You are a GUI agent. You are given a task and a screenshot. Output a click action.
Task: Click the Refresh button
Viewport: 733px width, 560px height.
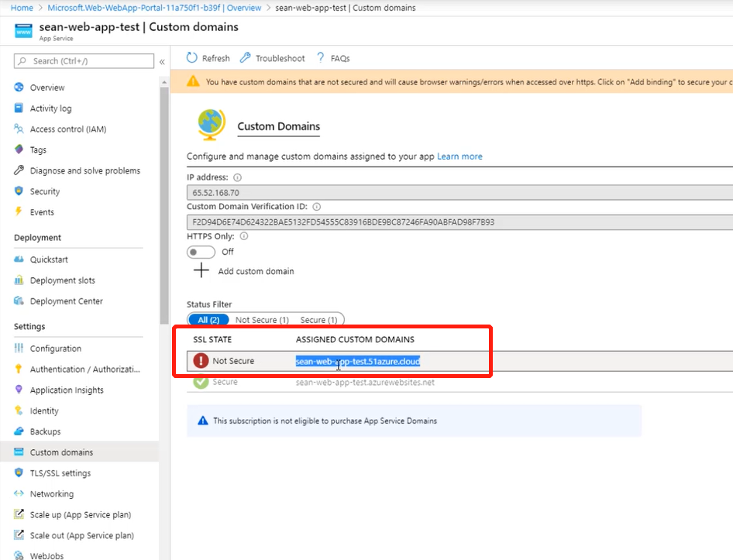[x=208, y=58]
